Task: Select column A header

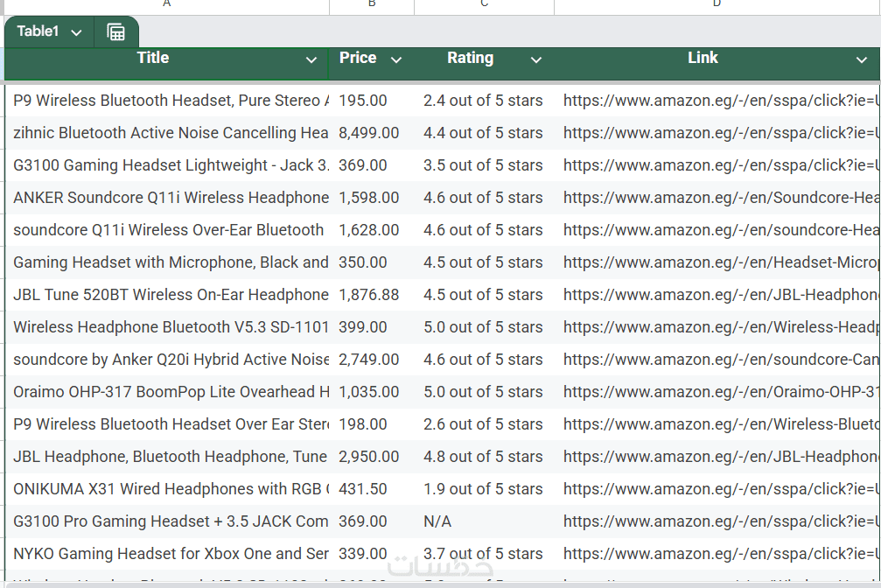Action: 166,5
